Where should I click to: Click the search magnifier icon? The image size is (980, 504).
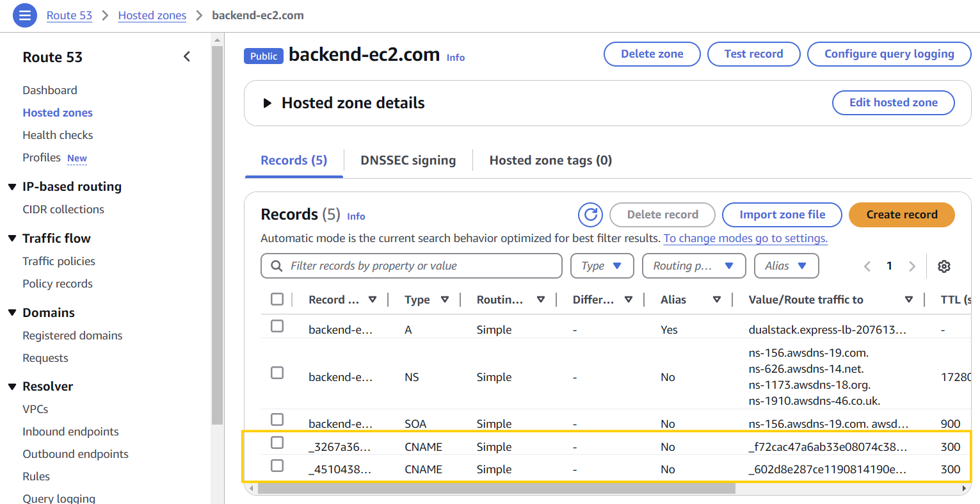(277, 266)
